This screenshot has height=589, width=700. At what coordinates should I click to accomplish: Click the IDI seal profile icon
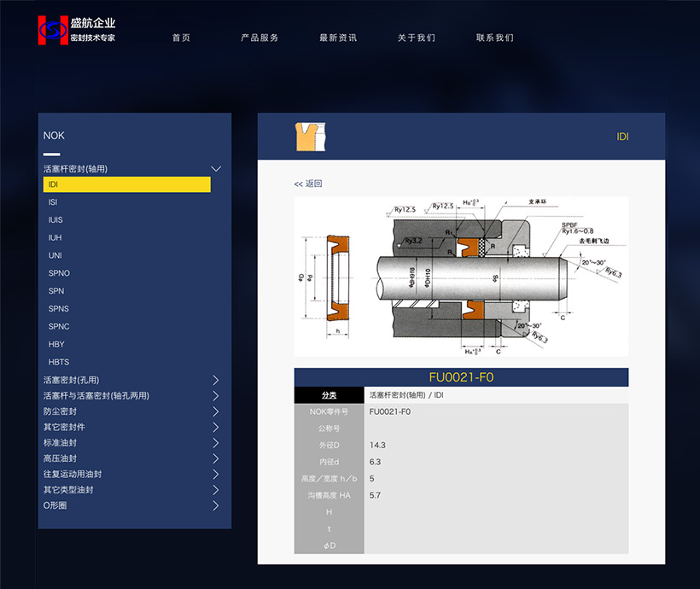(x=312, y=137)
